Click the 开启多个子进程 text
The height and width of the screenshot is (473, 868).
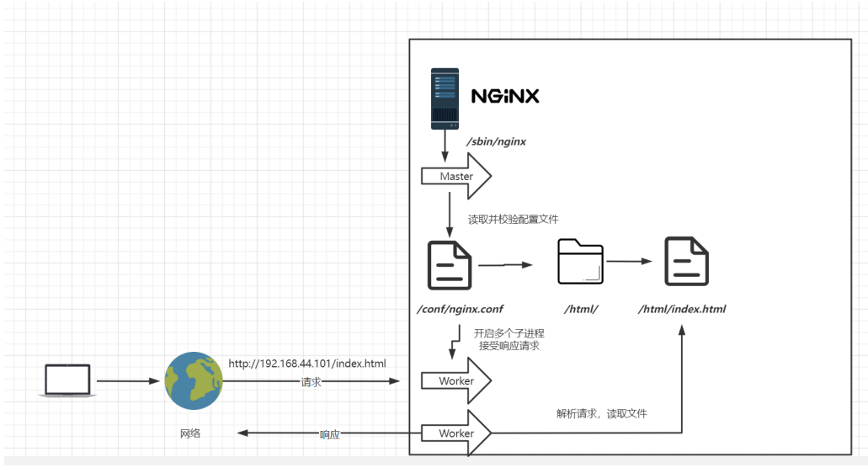(509, 333)
